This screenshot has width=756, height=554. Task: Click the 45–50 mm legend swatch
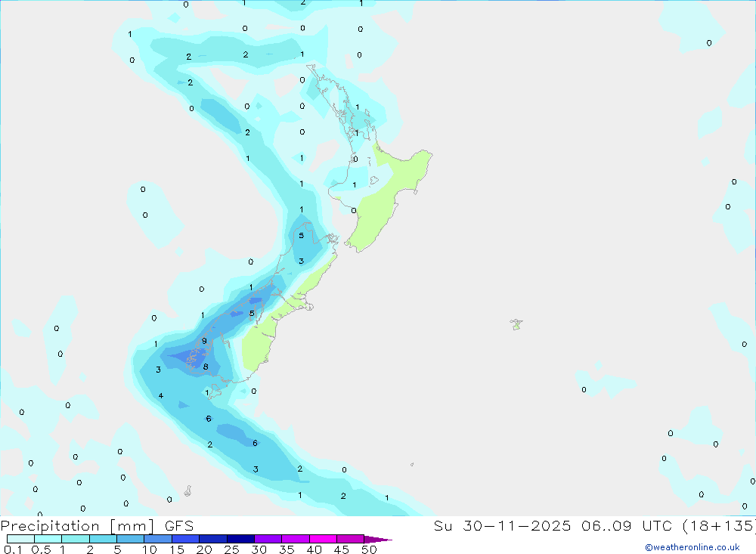[x=350, y=539]
